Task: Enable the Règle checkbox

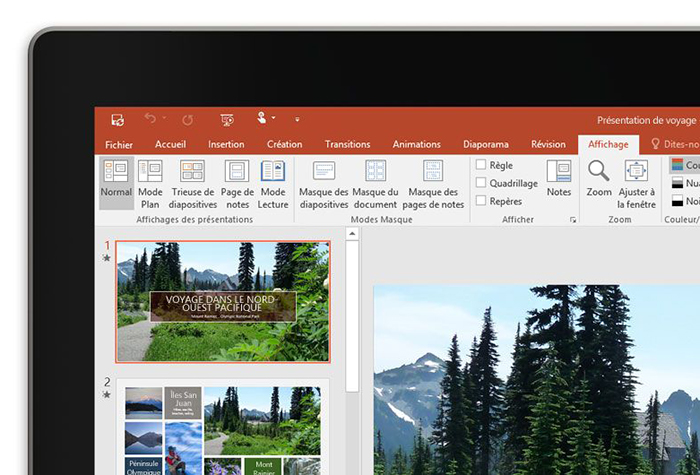Action: click(x=481, y=165)
